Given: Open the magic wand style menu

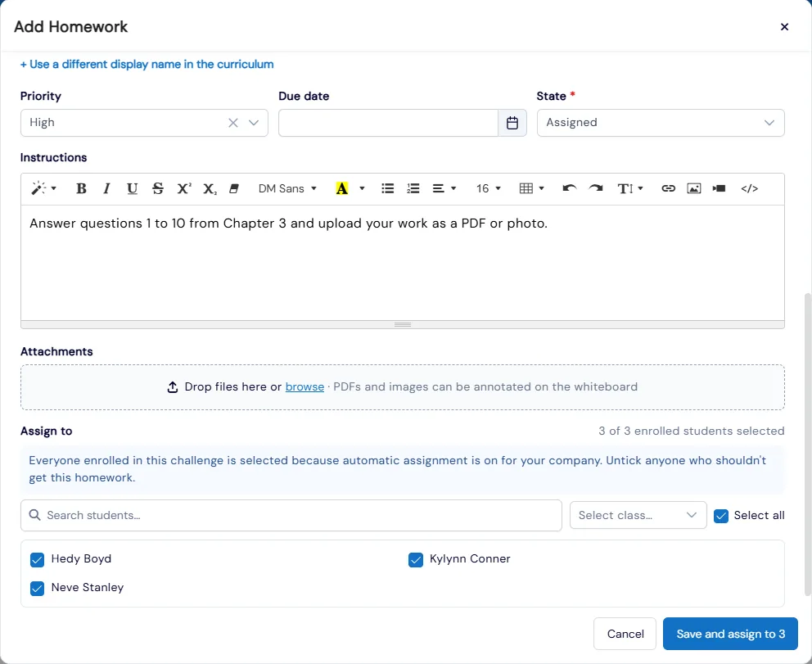Looking at the screenshot, I should tap(43, 188).
